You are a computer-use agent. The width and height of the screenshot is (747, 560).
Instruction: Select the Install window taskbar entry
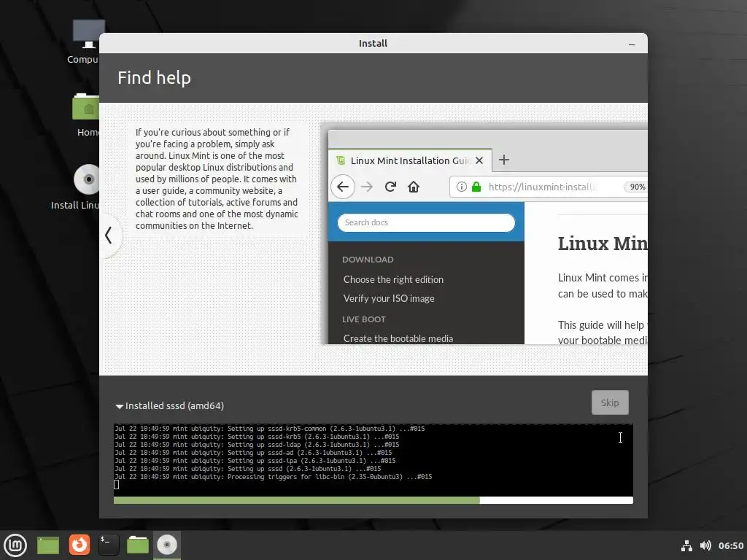click(x=167, y=545)
